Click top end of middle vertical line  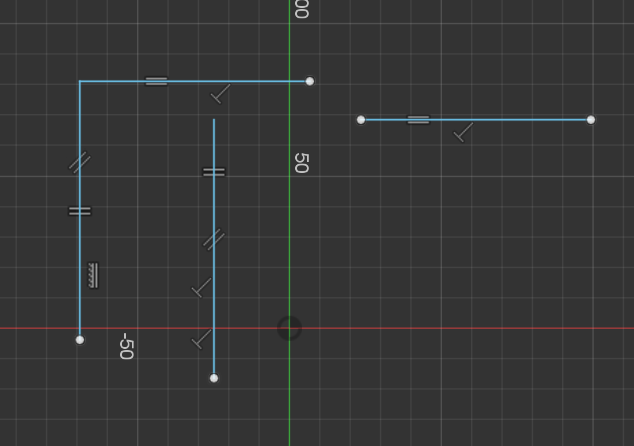pos(214,120)
